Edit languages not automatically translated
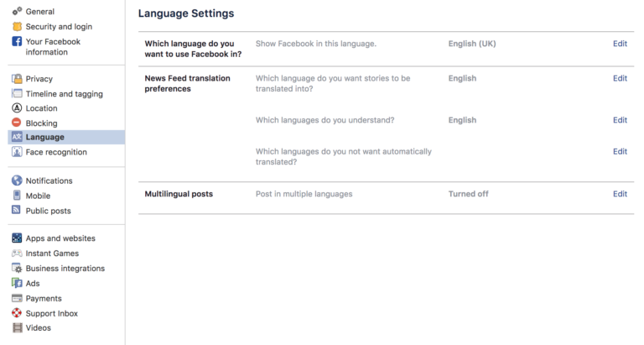This screenshot has height=345, width=644. point(620,151)
